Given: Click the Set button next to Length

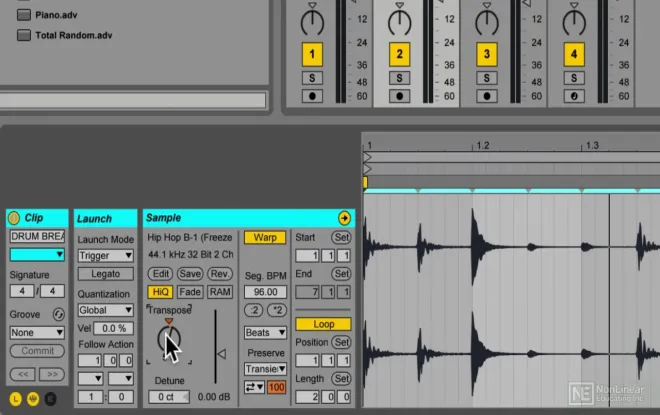Looking at the screenshot, I should click(x=341, y=379).
